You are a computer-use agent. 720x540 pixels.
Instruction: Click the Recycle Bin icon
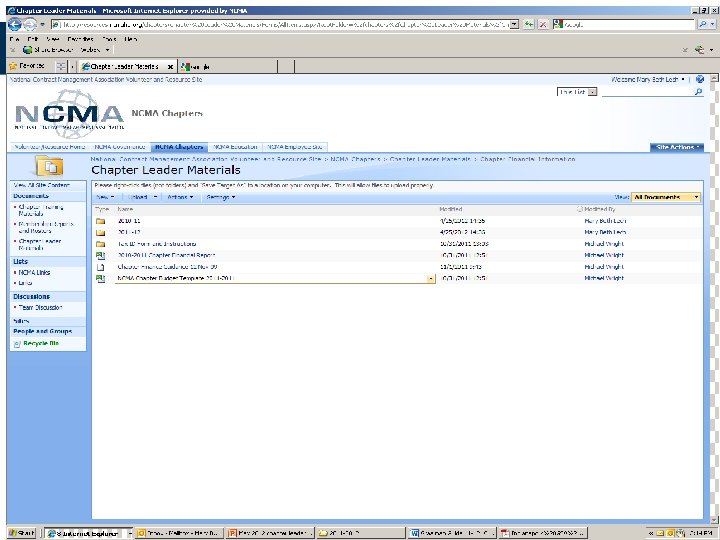(x=17, y=343)
